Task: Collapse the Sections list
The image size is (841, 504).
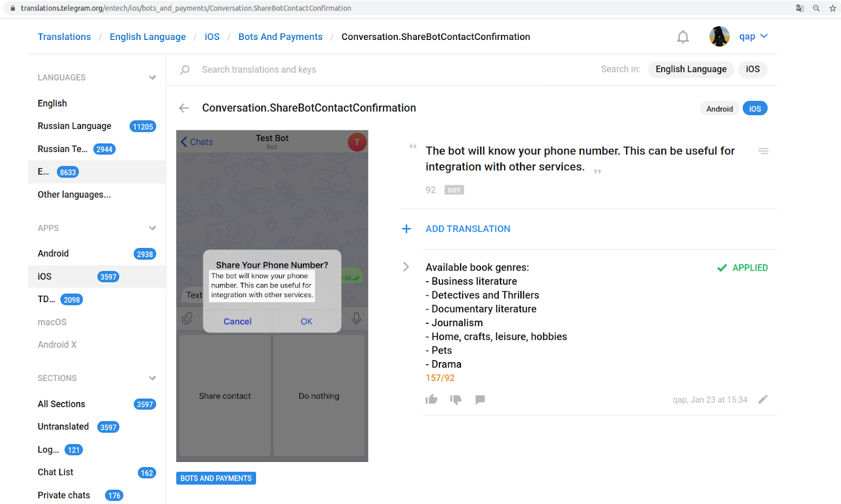Action: point(152,378)
